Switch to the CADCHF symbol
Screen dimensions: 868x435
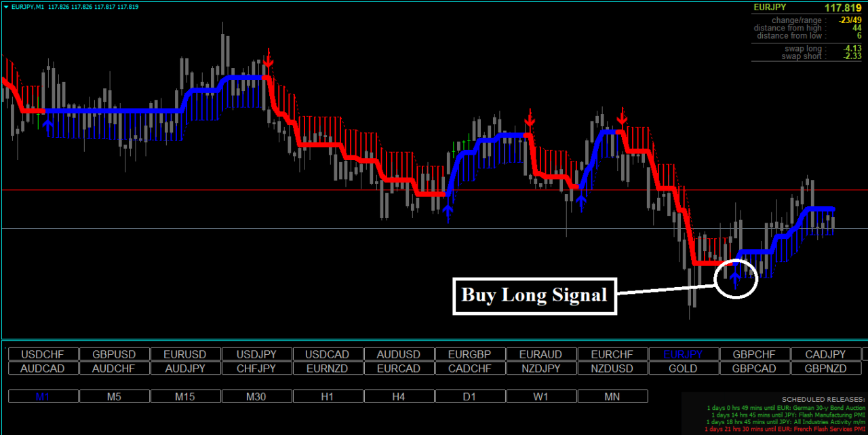471,368
